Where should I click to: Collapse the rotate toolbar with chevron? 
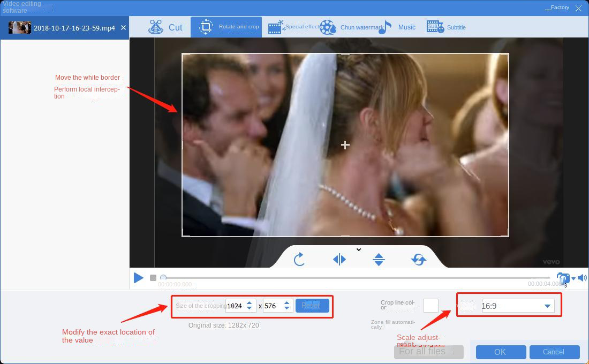(359, 249)
